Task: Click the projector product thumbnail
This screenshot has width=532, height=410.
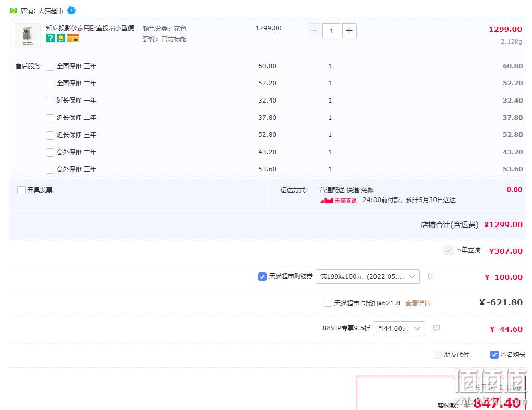Action: [x=28, y=36]
